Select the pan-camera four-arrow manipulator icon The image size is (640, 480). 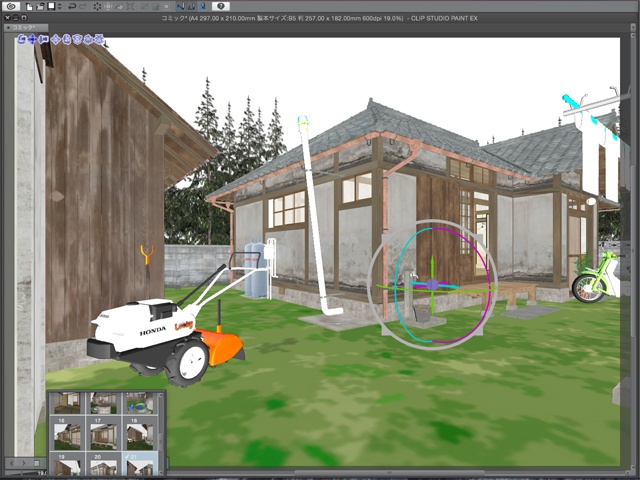point(32,39)
